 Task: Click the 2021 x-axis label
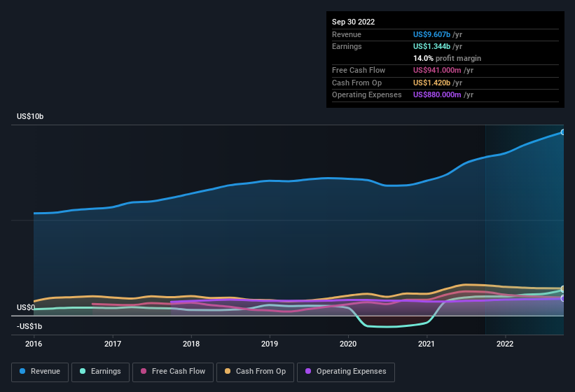427,344
